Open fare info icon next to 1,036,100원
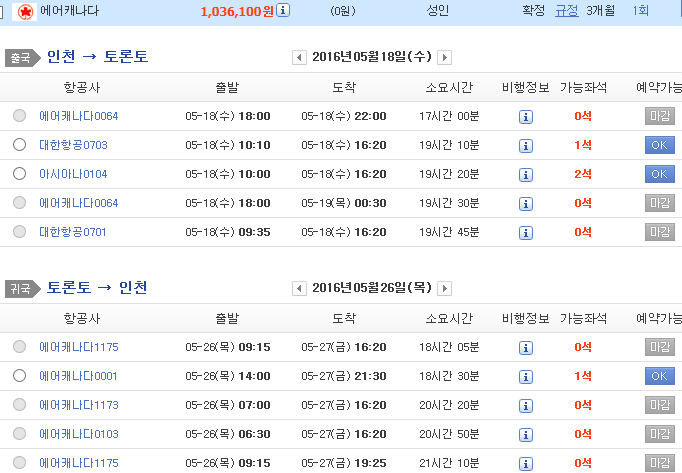 click(x=283, y=10)
